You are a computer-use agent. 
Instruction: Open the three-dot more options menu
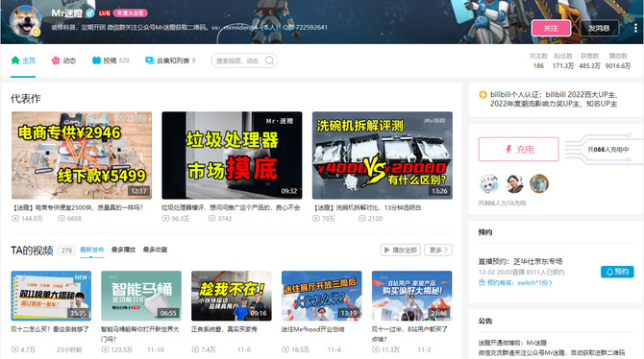(x=635, y=28)
